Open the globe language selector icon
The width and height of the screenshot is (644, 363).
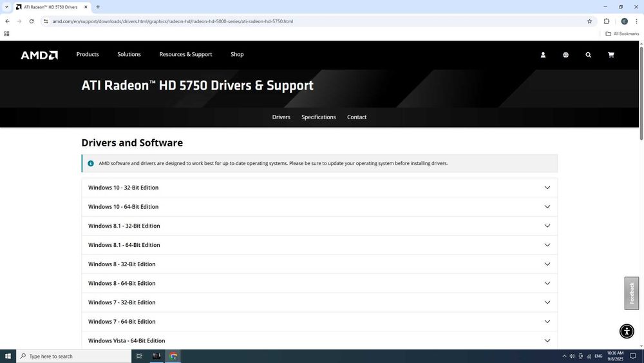click(565, 55)
